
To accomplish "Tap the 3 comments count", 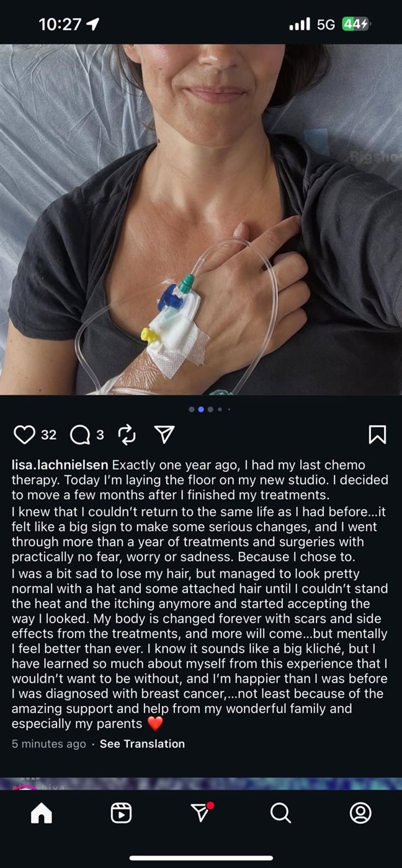I will pyautogui.click(x=100, y=435).
